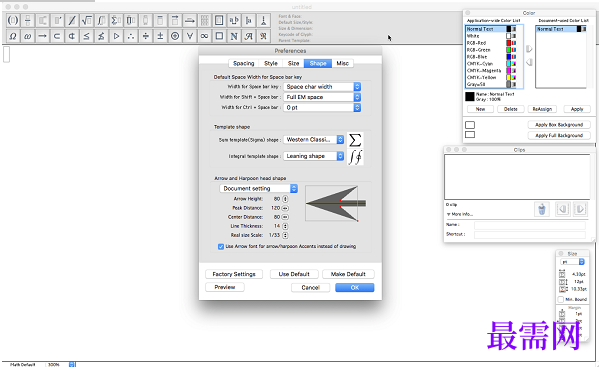
Task: Toggle Min. Bound checkbox in Size panel
Action: (x=561, y=299)
